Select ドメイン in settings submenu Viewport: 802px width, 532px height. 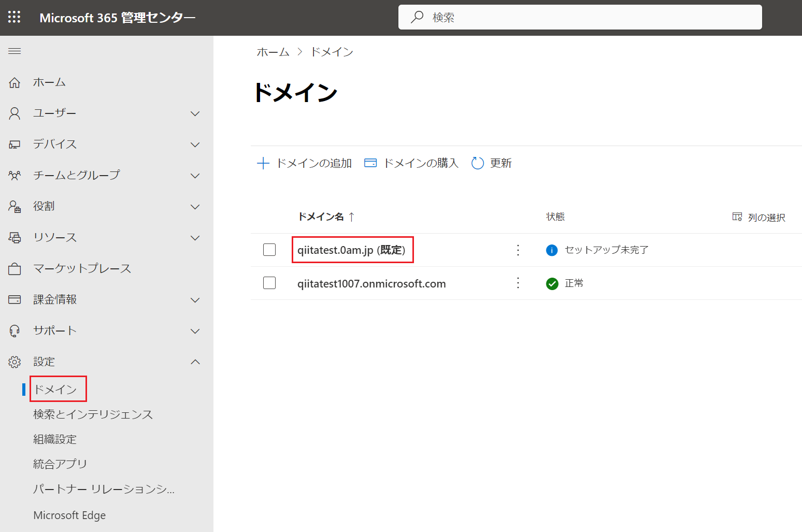(55, 390)
